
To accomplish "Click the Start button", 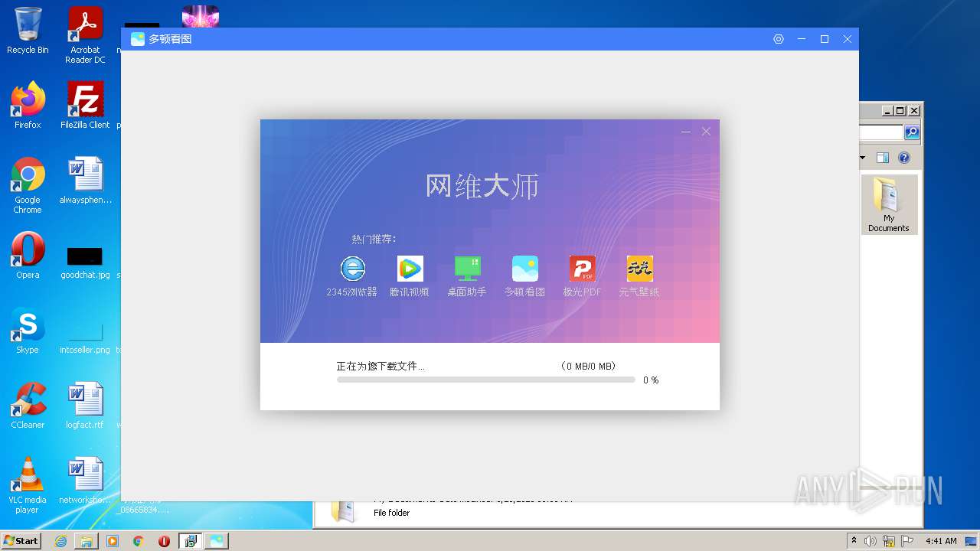I will (x=21, y=540).
